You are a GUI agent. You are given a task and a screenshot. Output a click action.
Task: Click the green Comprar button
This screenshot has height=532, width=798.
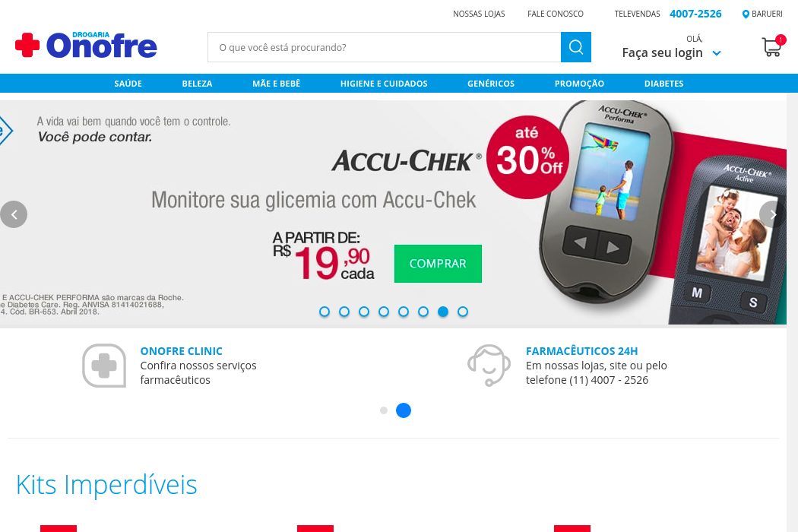[x=438, y=264]
